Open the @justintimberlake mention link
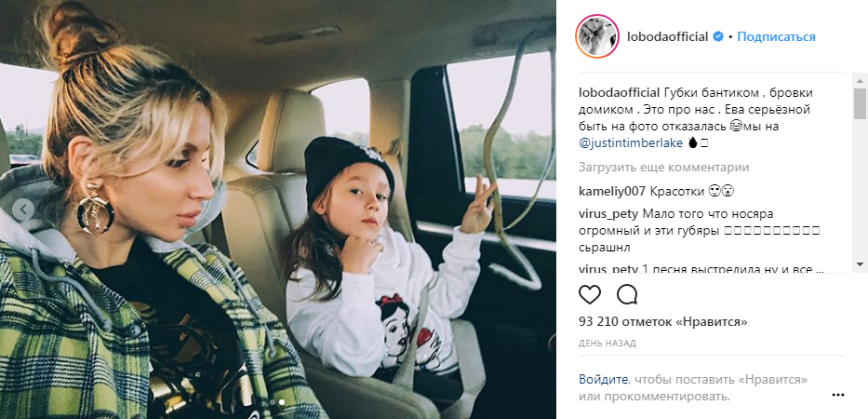Image resolution: width=868 pixels, height=419 pixels. (x=631, y=143)
